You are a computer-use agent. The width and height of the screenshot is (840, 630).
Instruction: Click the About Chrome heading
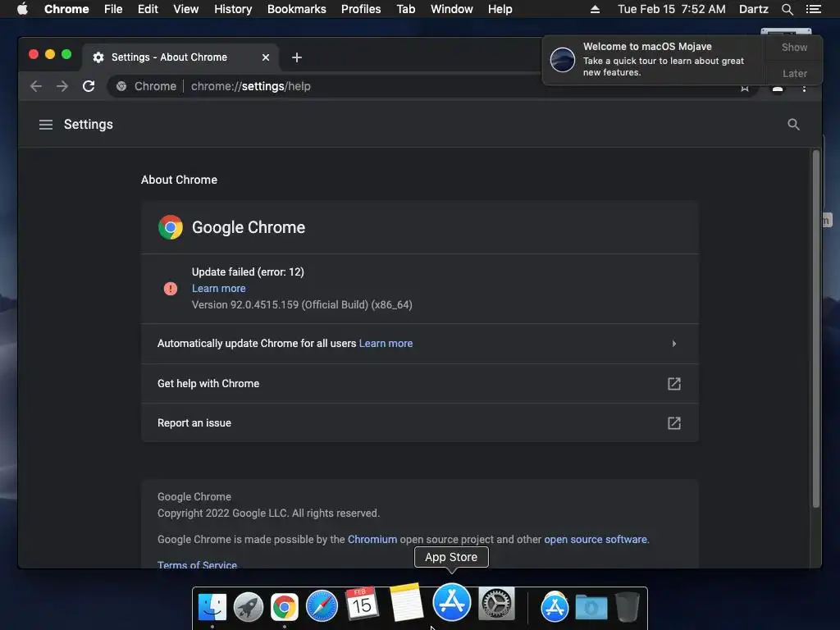coord(179,180)
